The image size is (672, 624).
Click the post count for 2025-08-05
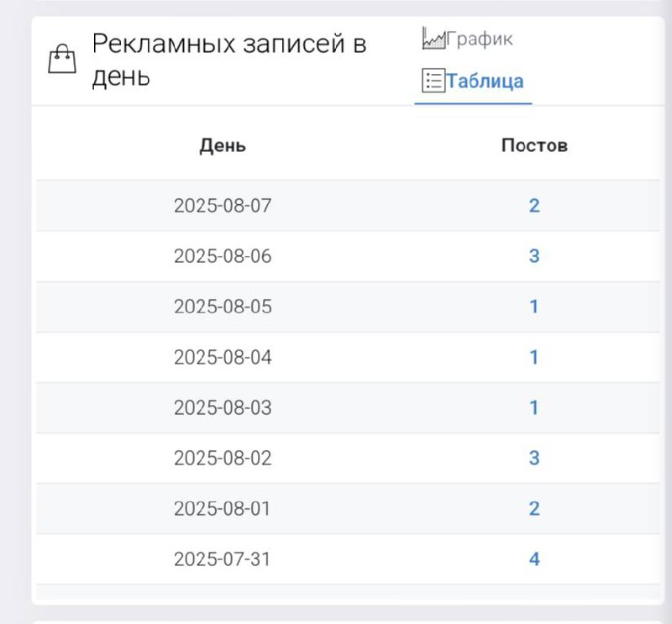click(x=534, y=307)
